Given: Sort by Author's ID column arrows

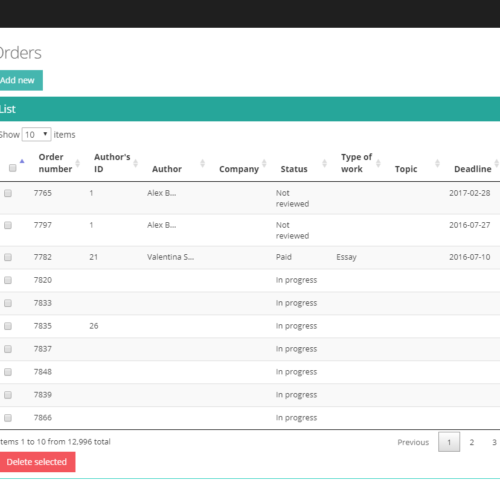Looking at the screenshot, I should (135, 163).
